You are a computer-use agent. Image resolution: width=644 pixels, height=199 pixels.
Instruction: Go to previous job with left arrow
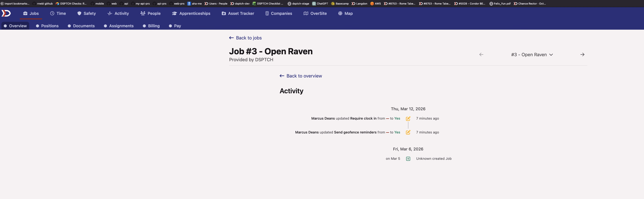pos(481,55)
